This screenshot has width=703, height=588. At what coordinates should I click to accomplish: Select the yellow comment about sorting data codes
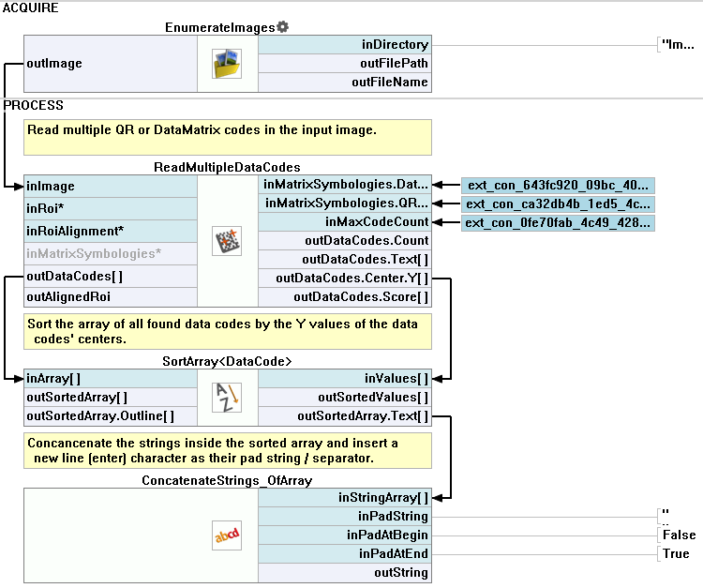229,330
